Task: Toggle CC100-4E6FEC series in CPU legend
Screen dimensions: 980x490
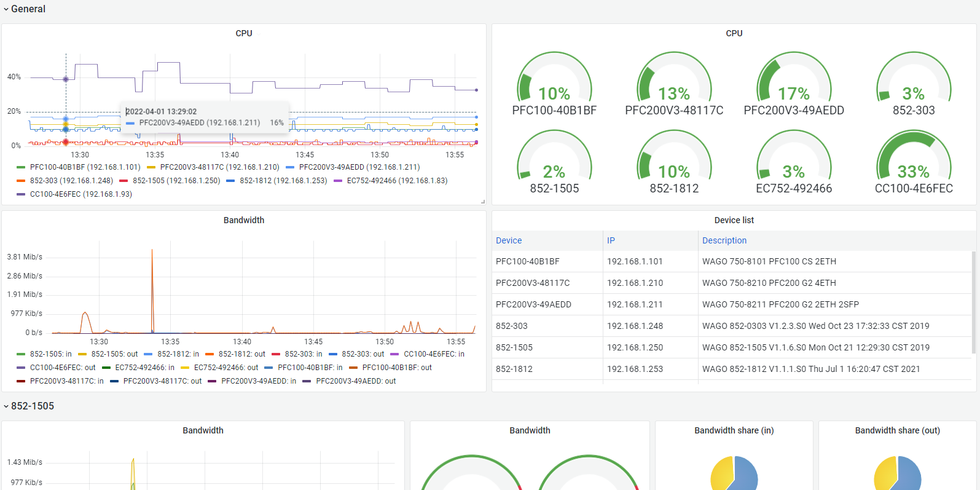Action: [x=74, y=194]
